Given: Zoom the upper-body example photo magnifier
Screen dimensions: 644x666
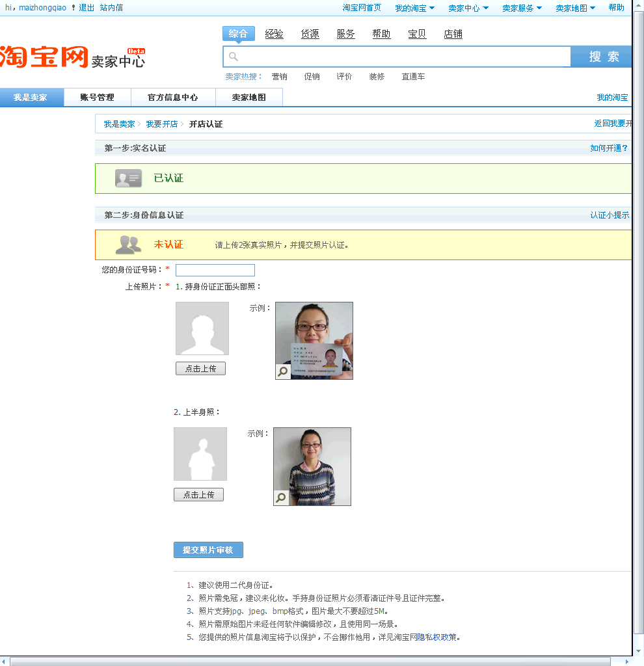Looking at the screenshot, I should pos(281,498).
